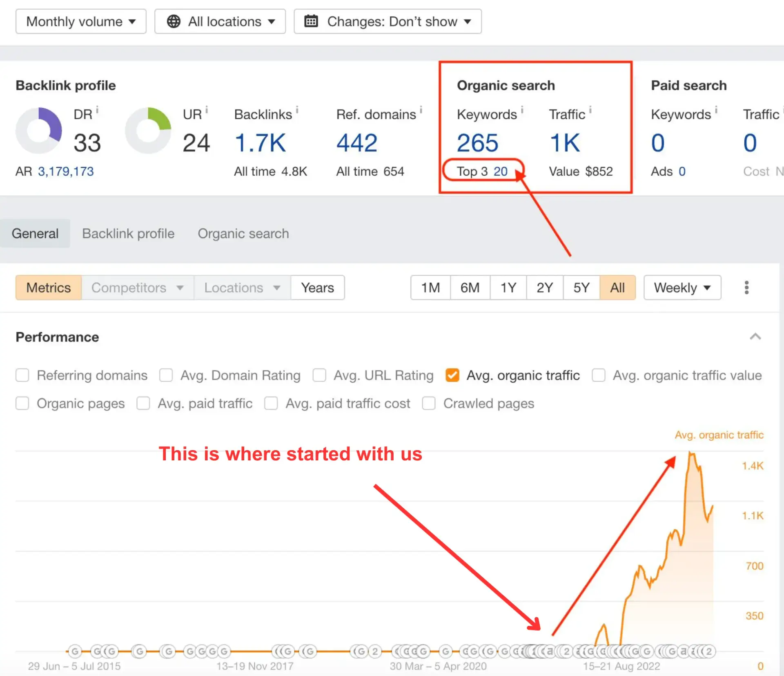
Task: Click the Ref. domains info icon
Action: (x=421, y=110)
